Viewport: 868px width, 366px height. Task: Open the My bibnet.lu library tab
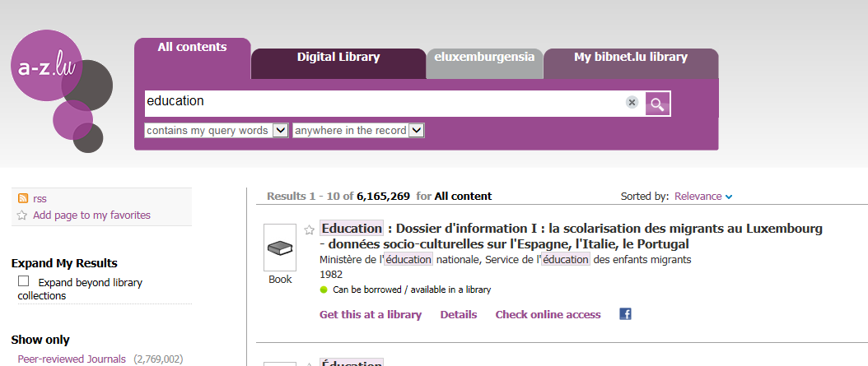pos(630,58)
